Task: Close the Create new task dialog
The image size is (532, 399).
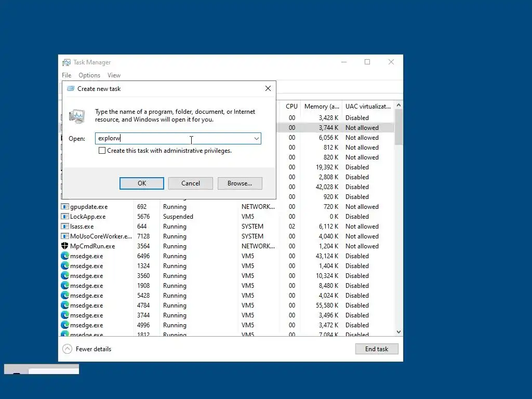Action: tap(268, 88)
